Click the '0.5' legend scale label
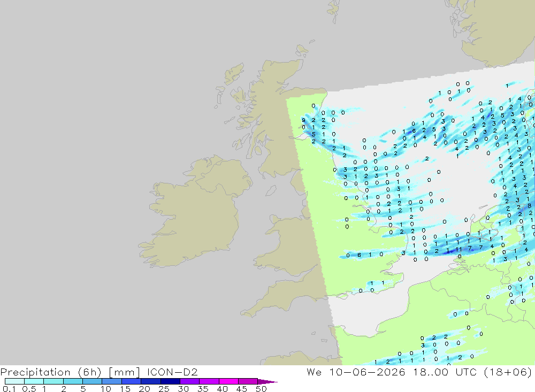Image resolution: width=535 pixels, height=392 pixels. click(29, 389)
